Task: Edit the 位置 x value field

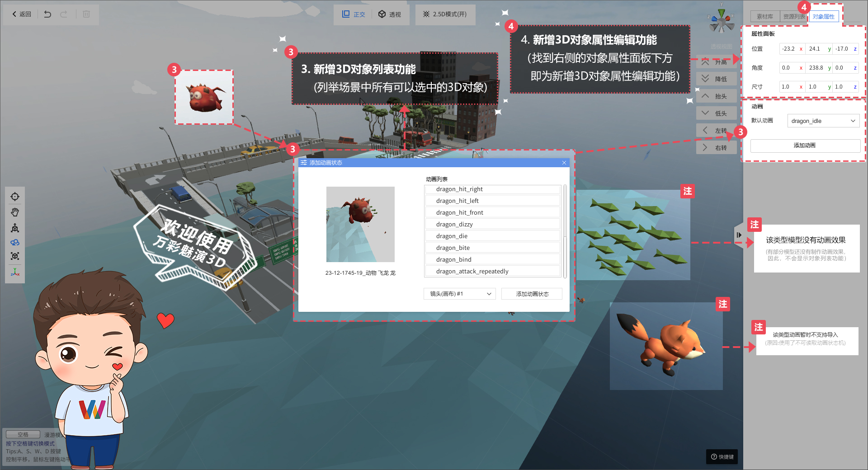Action: [x=792, y=49]
